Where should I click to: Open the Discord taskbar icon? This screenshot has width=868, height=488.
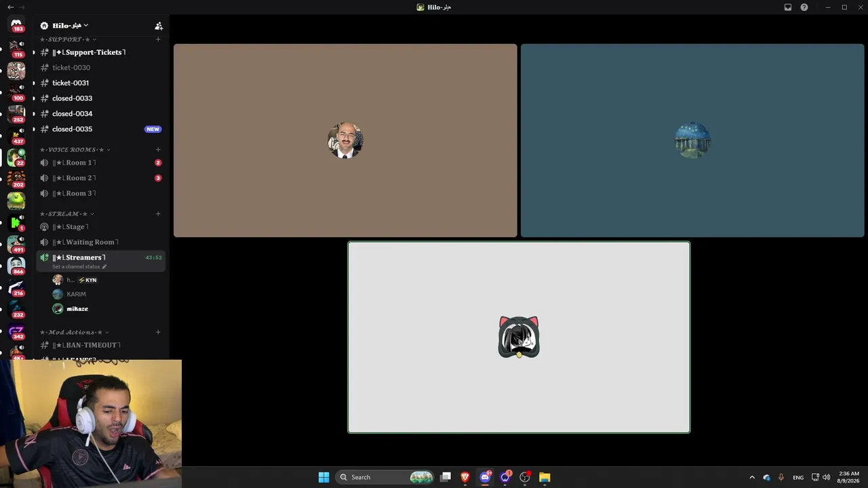coord(485,477)
